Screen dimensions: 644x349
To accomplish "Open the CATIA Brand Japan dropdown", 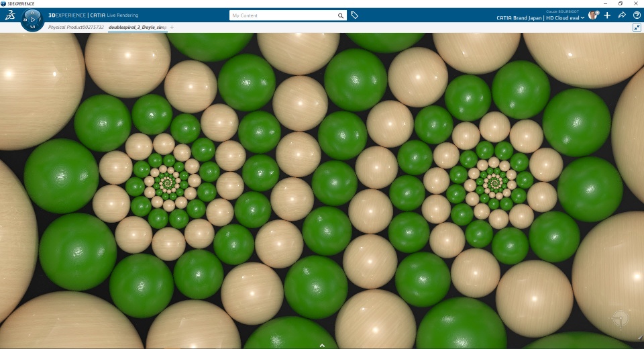I will click(540, 18).
